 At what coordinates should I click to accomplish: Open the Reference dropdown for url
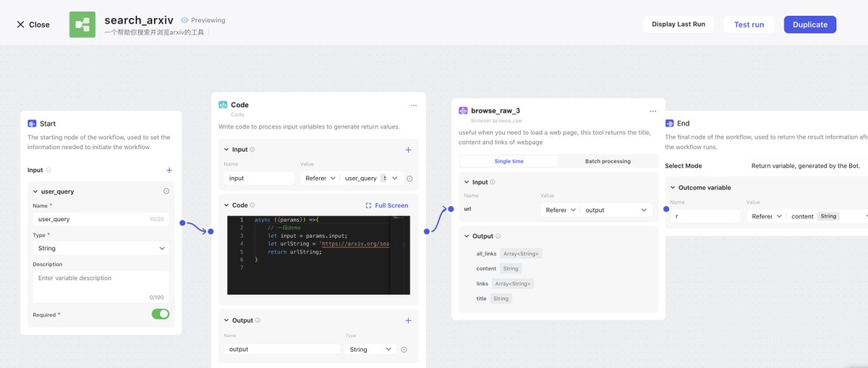coord(561,210)
